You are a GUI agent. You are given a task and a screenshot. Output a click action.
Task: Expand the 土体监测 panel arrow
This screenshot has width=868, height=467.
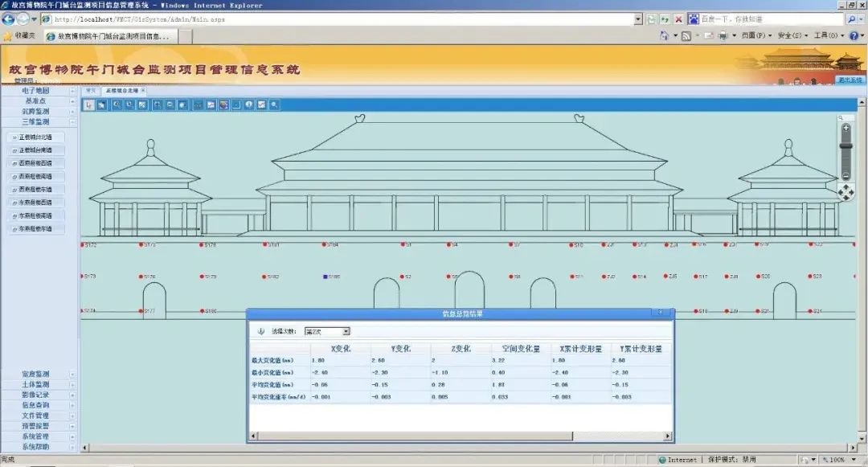coord(72,384)
